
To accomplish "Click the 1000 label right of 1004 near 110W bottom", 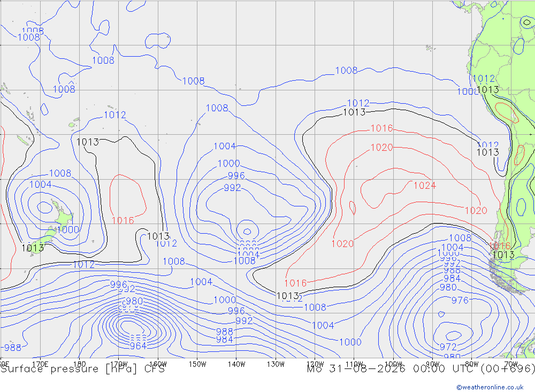I will 350,342.
